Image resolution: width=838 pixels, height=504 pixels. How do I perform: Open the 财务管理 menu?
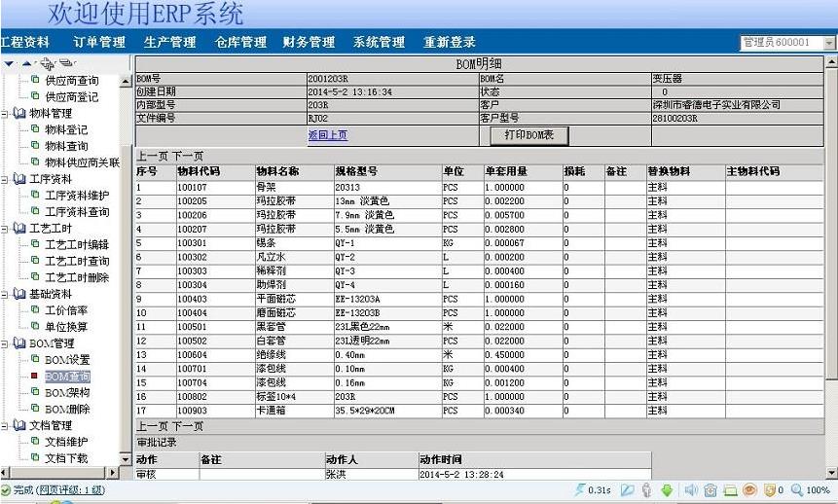(309, 43)
